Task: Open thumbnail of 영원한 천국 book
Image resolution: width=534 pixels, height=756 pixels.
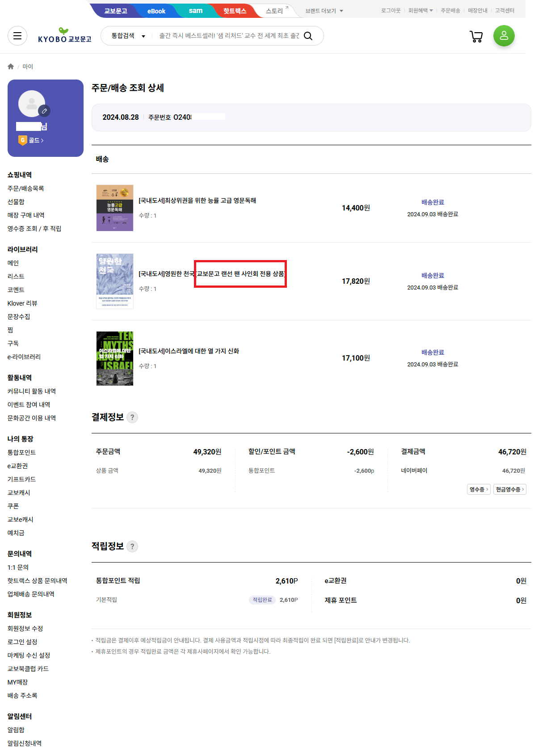Action: click(115, 281)
